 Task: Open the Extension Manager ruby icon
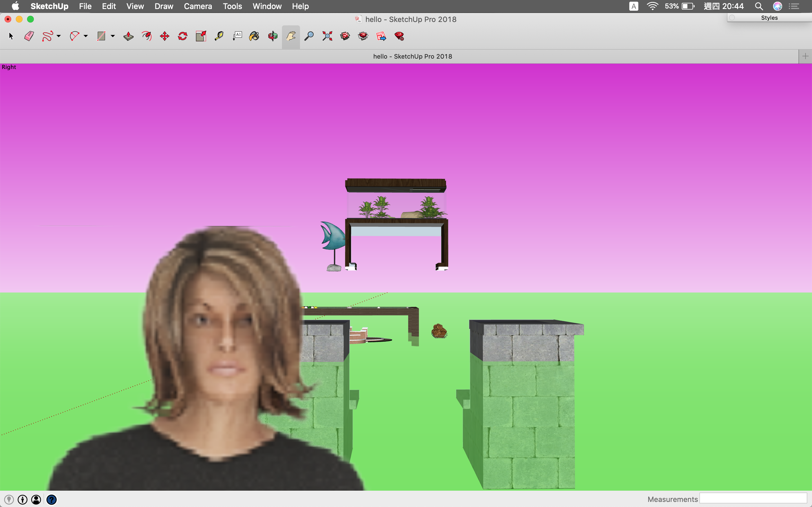tap(399, 36)
